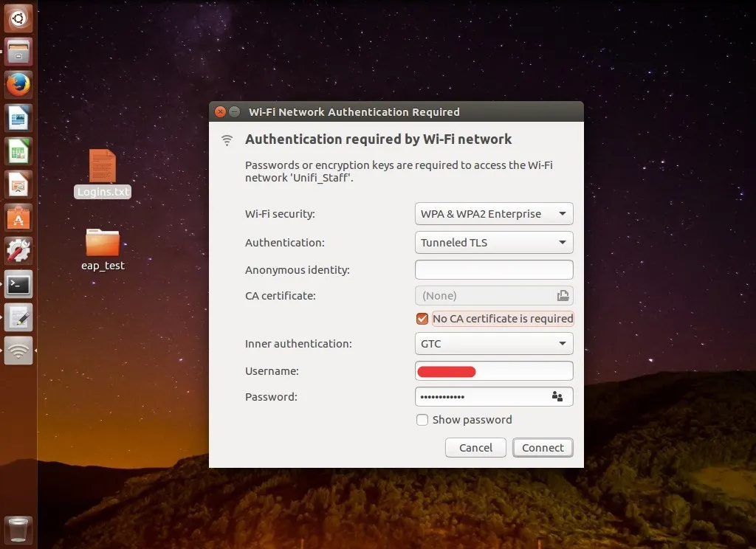Viewport: 756px width, 549px height.
Task: Enable the Show password checkbox
Action: pos(422,420)
